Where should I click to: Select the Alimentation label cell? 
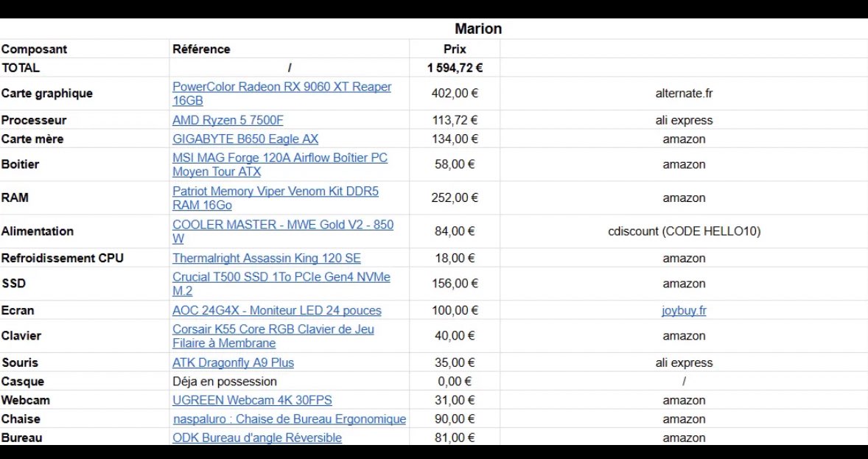tap(84, 231)
